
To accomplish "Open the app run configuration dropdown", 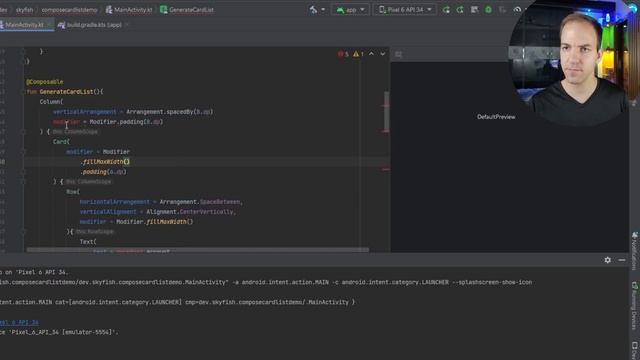I will click(x=350, y=10).
